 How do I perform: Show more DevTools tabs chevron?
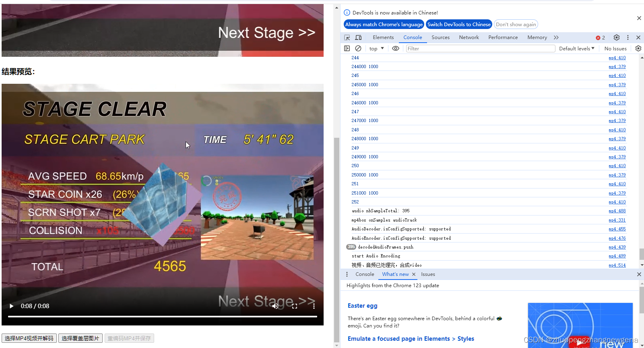click(556, 37)
